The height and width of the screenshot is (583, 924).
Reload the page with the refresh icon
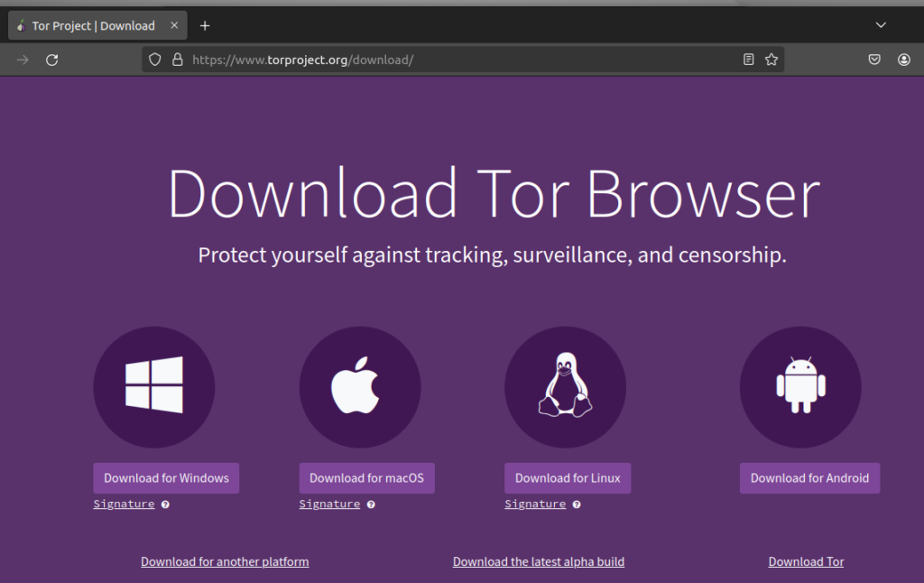pos(52,60)
